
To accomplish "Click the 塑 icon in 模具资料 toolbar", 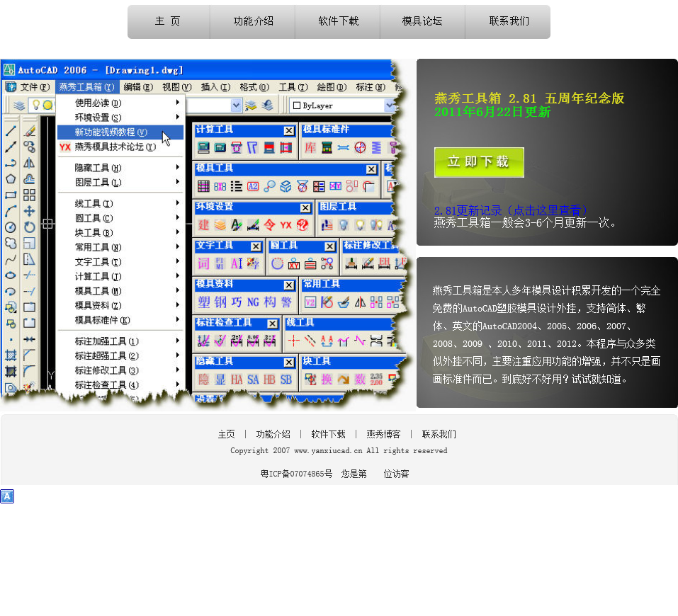I will 203,302.
